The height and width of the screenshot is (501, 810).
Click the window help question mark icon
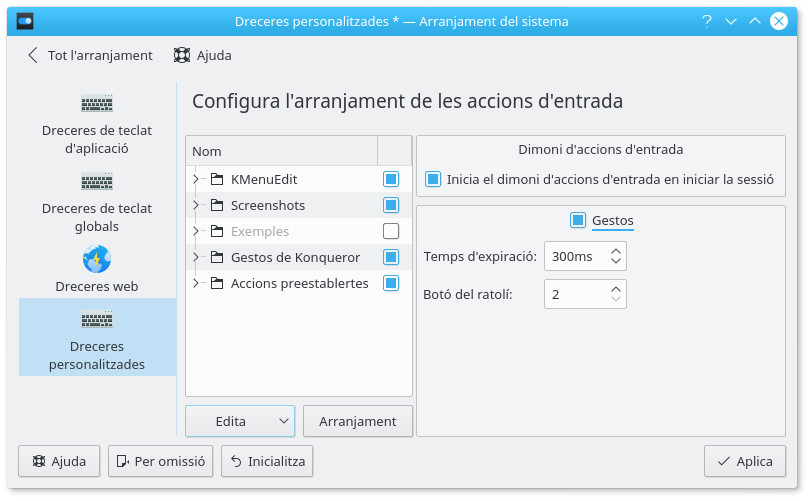pyautogui.click(x=707, y=20)
